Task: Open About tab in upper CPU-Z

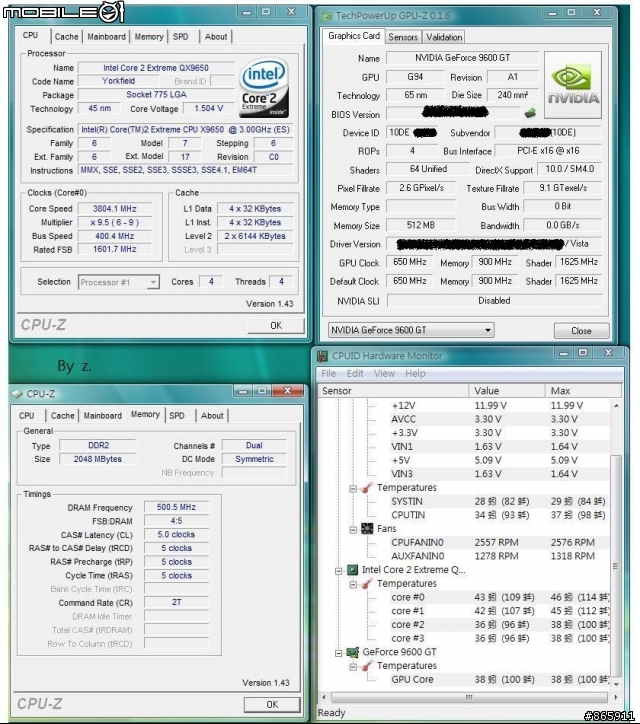Action: tap(216, 36)
